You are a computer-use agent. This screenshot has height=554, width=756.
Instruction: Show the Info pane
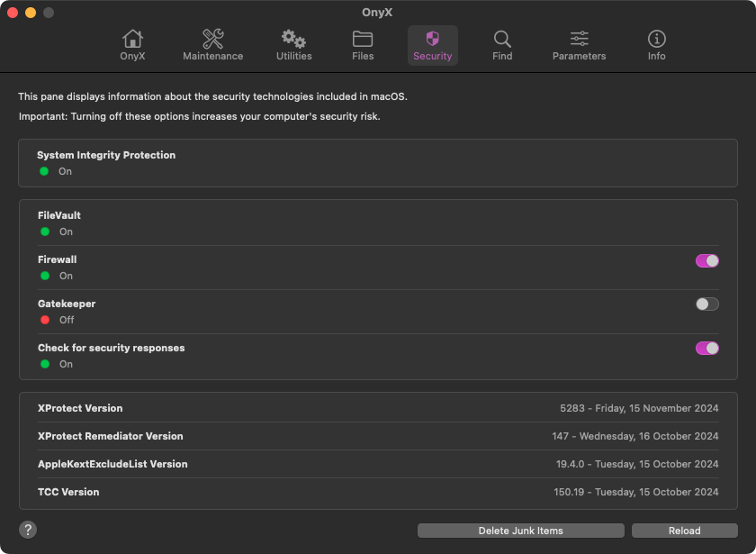(656, 45)
